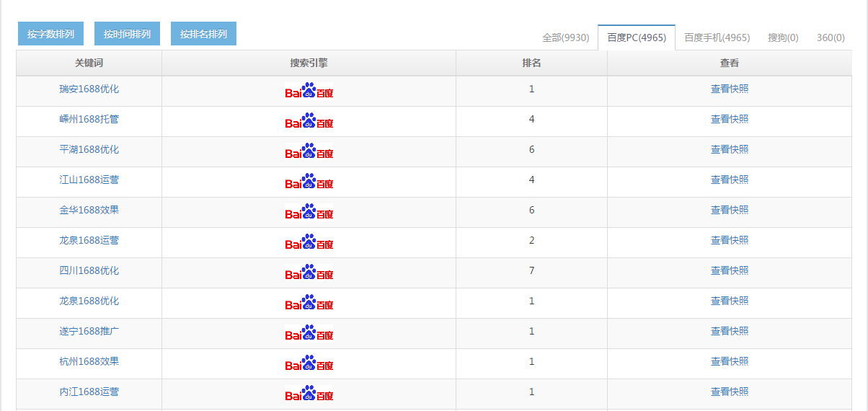This screenshot has height=411, width=868.
Task: View 查看快照 for 嵊州1688托管
Action: click(730, 120)
